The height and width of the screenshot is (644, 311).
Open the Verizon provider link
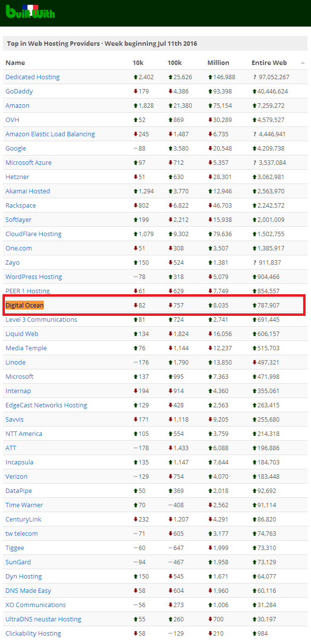tap(17, 476)
